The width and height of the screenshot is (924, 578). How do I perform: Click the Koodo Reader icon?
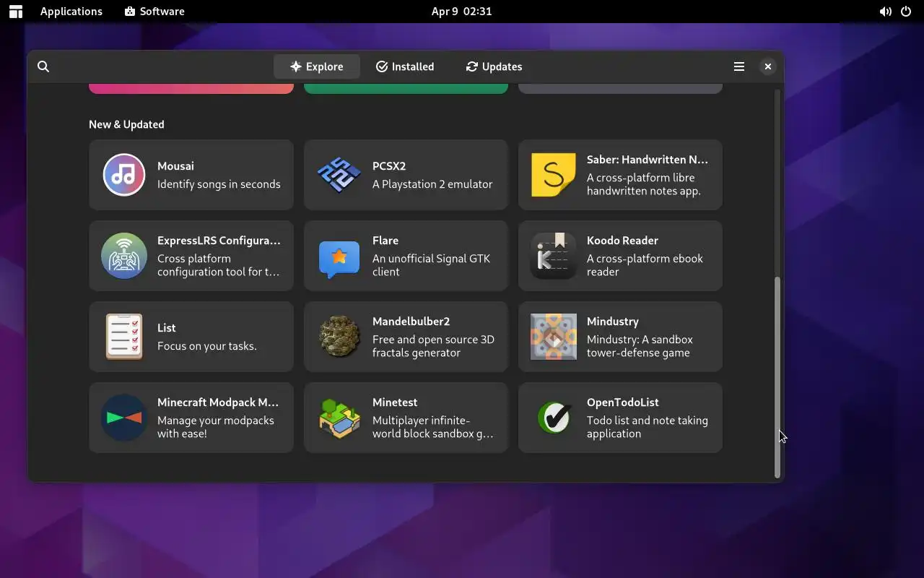tap(554, 256)
